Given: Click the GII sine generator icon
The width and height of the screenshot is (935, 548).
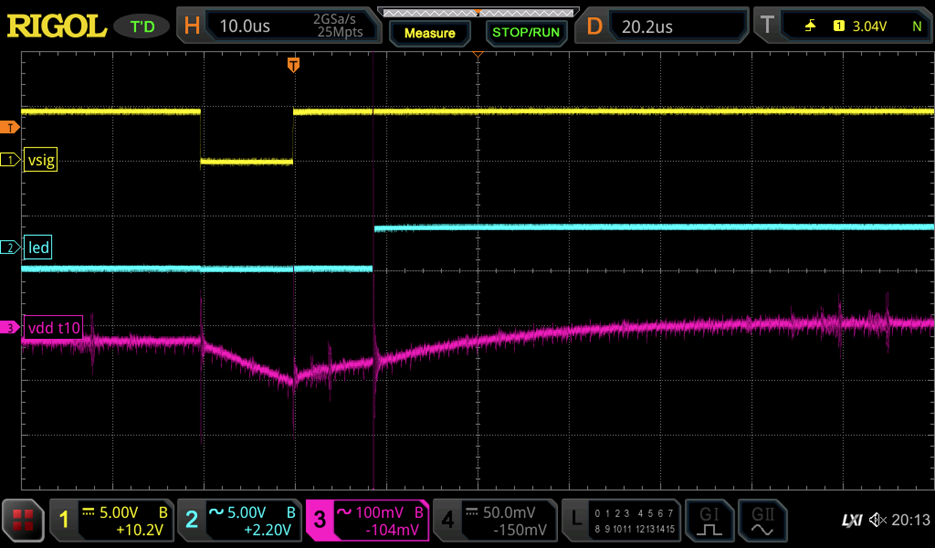Looking at the screenshot, I should coord(763,520).
